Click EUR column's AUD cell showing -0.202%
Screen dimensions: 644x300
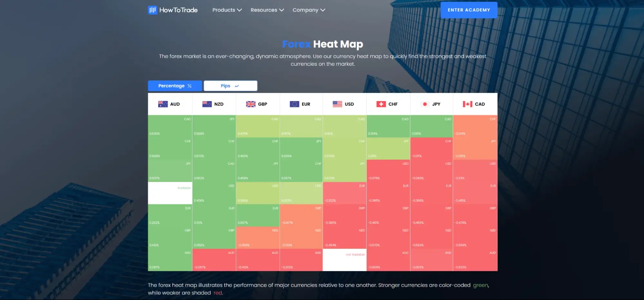[x=301, y=260]
